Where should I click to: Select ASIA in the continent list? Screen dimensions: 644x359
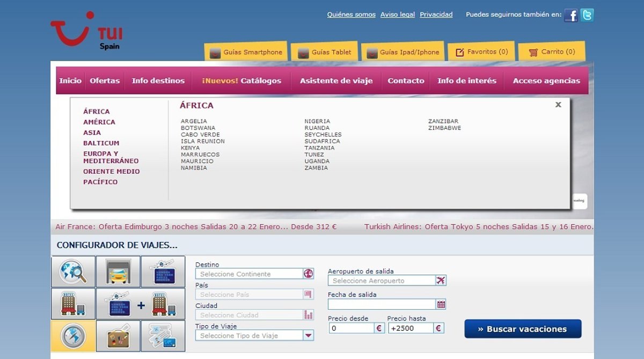click(92, 133)
